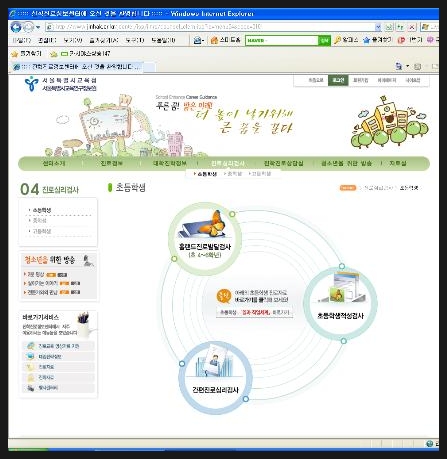
Task: Click the Seoul education office logo
Action: (x=60, y=84)
